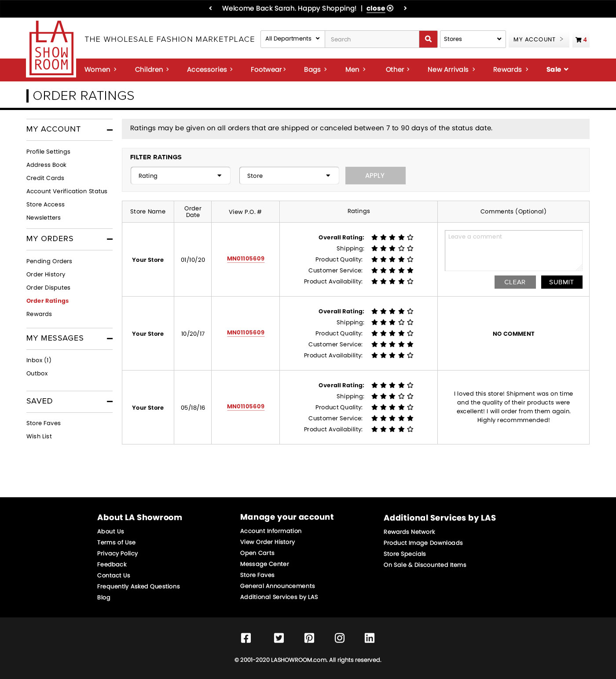Open the New Arrivals navigation menu

coord(451,70)
